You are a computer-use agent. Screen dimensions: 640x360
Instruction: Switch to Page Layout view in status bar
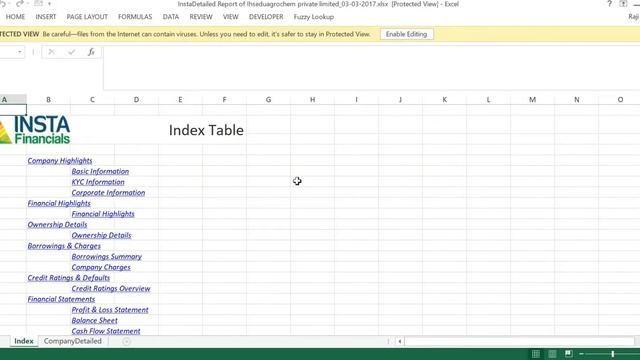click(552, 354)
